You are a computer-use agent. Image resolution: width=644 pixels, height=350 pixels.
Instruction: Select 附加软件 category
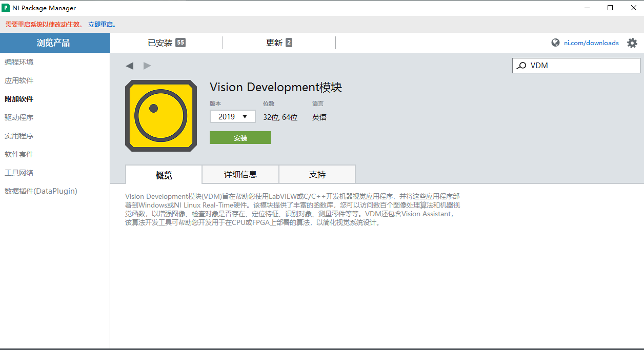(19, 99)
